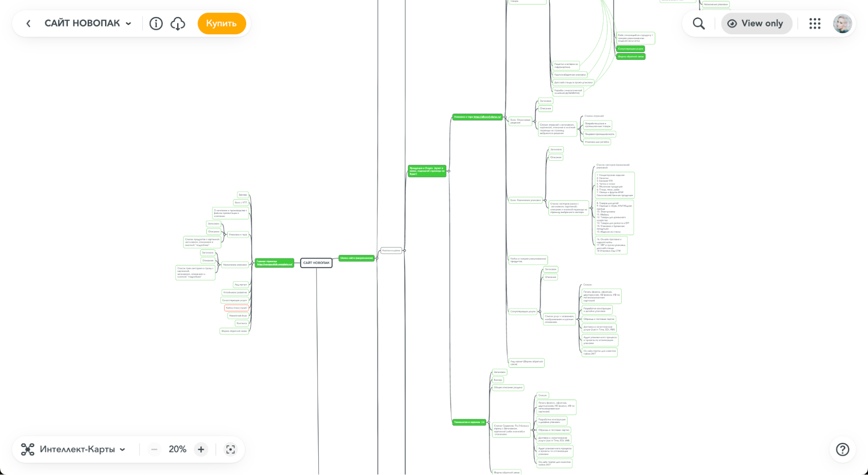Select the Список отраслей с заголовком node
This screenshot has width=868, height=475.
[x=558, y=129]
